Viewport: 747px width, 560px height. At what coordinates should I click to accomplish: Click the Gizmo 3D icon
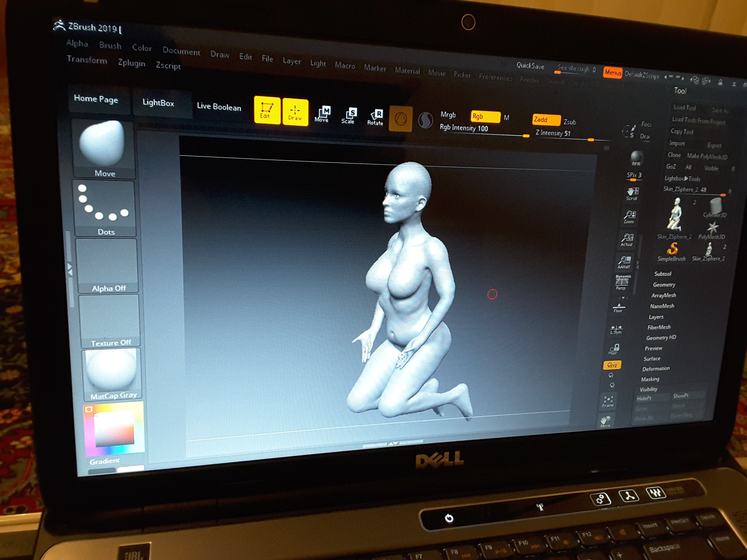click(x=401, y=119)
